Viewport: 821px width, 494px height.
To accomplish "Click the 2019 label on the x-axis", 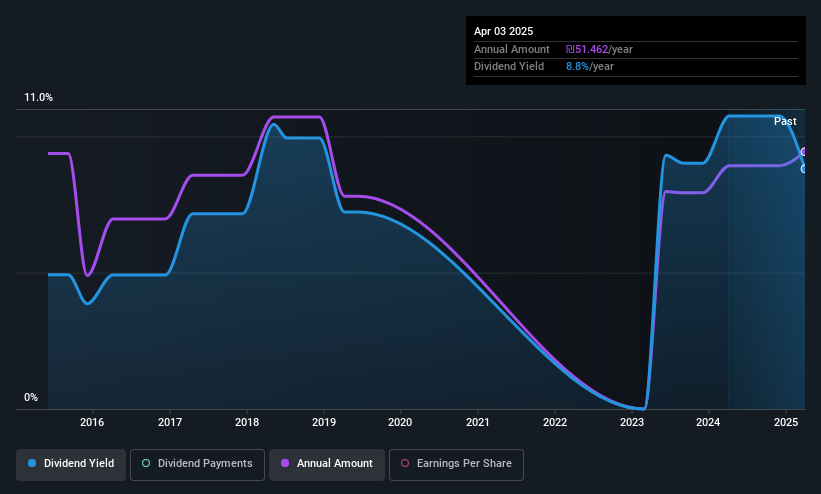I will click(324, 422).
